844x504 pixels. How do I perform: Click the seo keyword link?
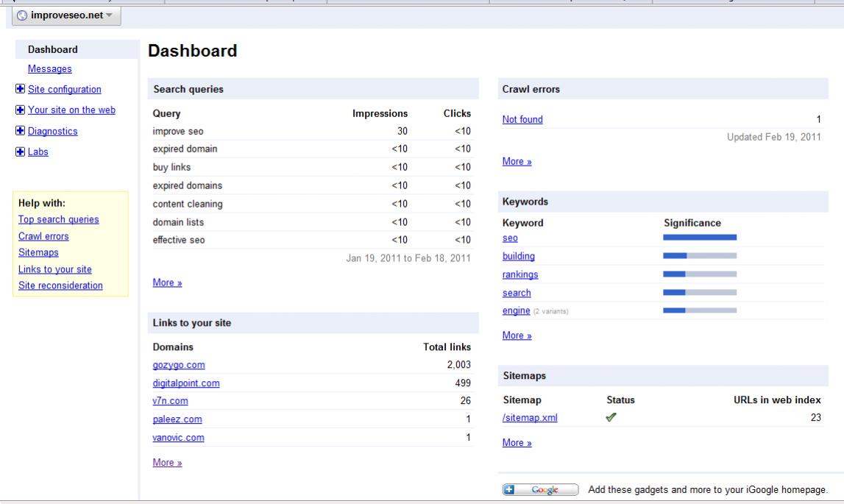point(510,238)
